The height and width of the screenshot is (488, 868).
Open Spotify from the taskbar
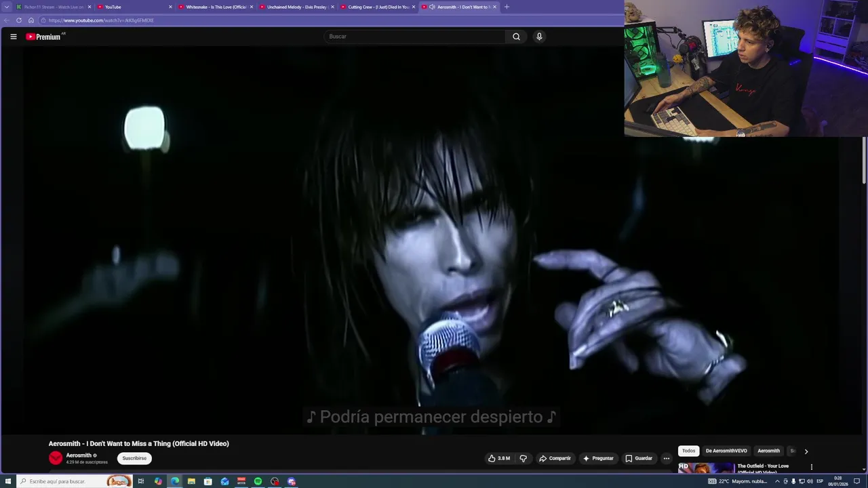coord(258,481)
